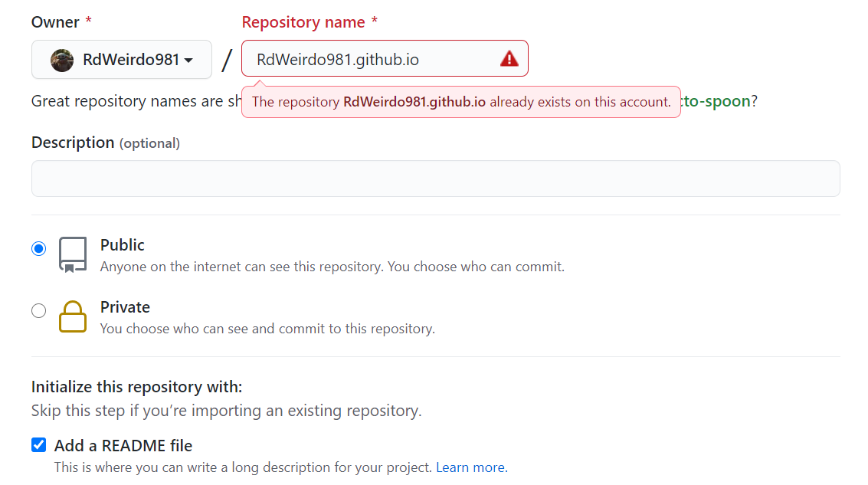
Task: Click the pink error message bubble
Action: [x=460, y=100]
